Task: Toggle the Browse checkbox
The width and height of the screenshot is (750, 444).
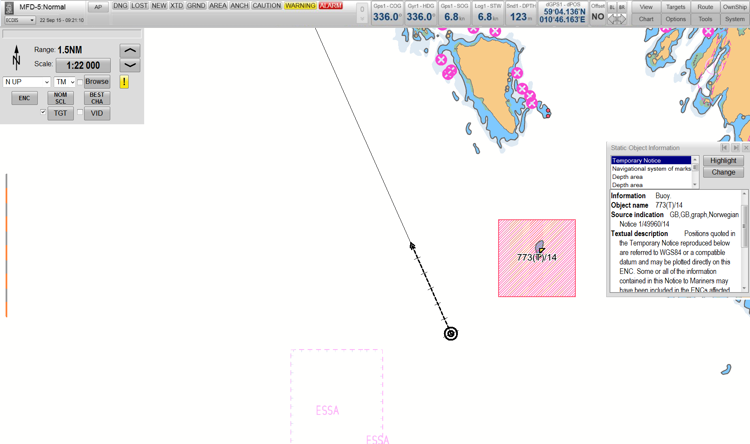Action: click(81, 82)
